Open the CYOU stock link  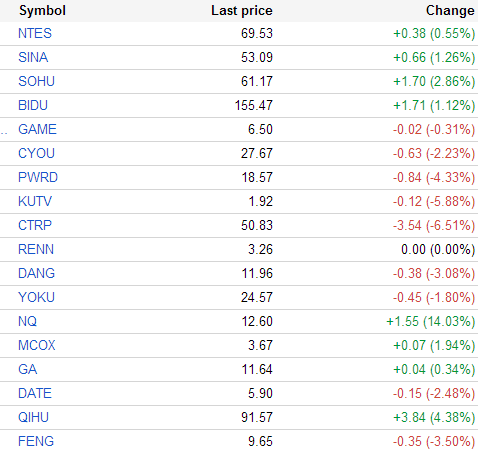coord(36,153)
